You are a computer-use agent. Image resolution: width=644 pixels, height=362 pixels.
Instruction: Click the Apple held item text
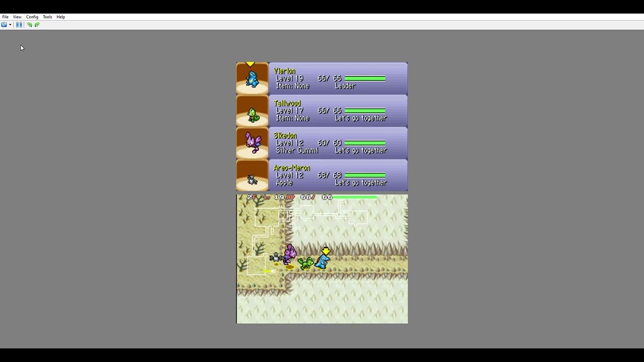(x=284, y=183)
